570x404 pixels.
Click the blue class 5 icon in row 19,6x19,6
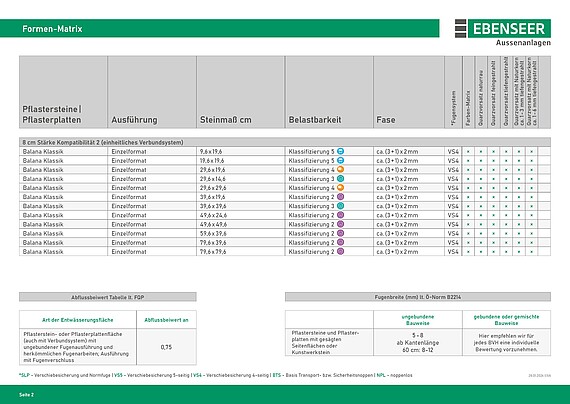[x=340, y=160]
